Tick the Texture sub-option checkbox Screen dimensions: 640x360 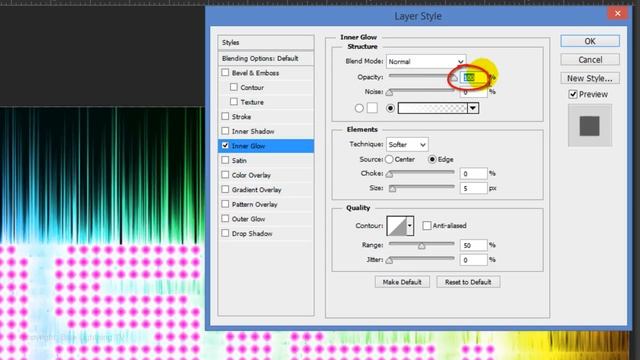tap(234, 102)
